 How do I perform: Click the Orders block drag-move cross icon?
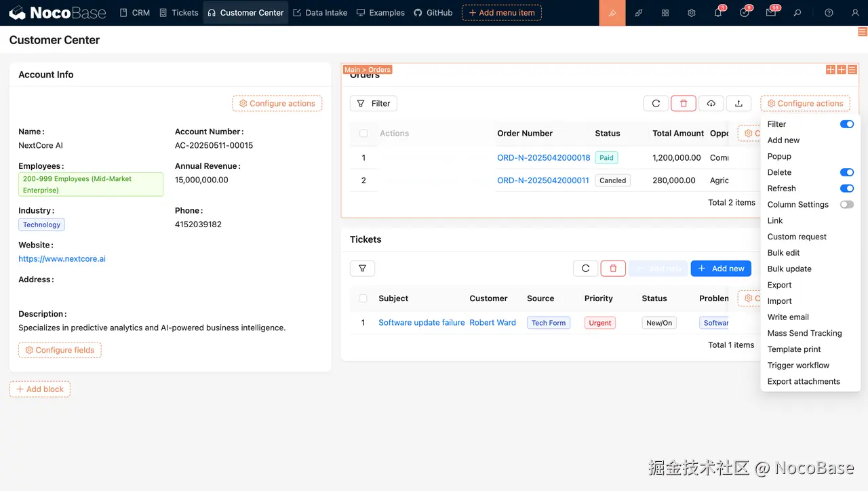pos(830,70)
